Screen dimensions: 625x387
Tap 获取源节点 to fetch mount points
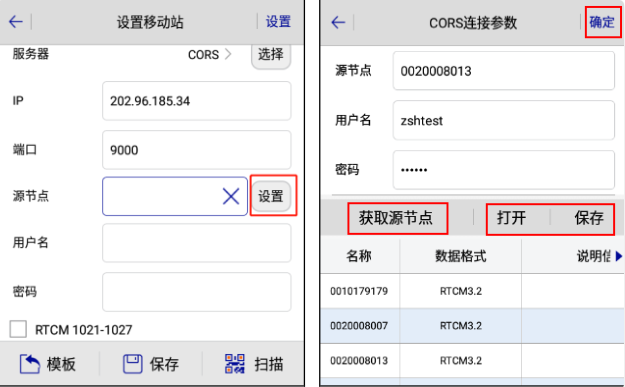click(396, 218)
